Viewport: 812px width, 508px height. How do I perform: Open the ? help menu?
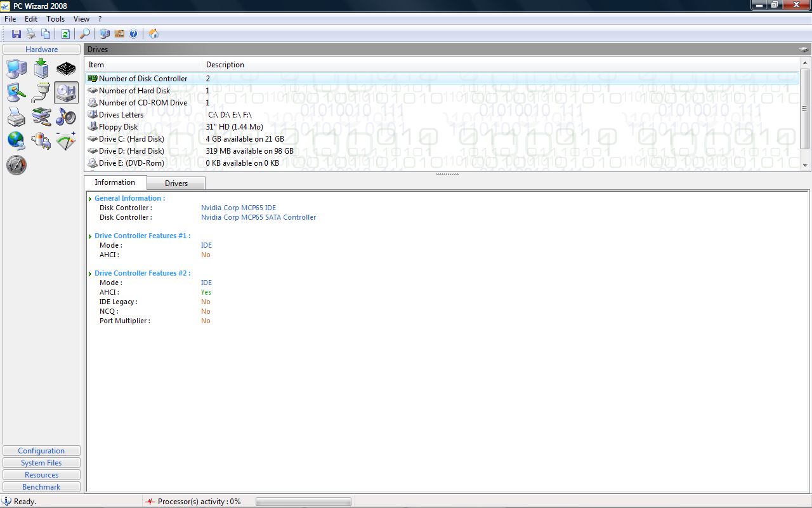click(100, 19)
